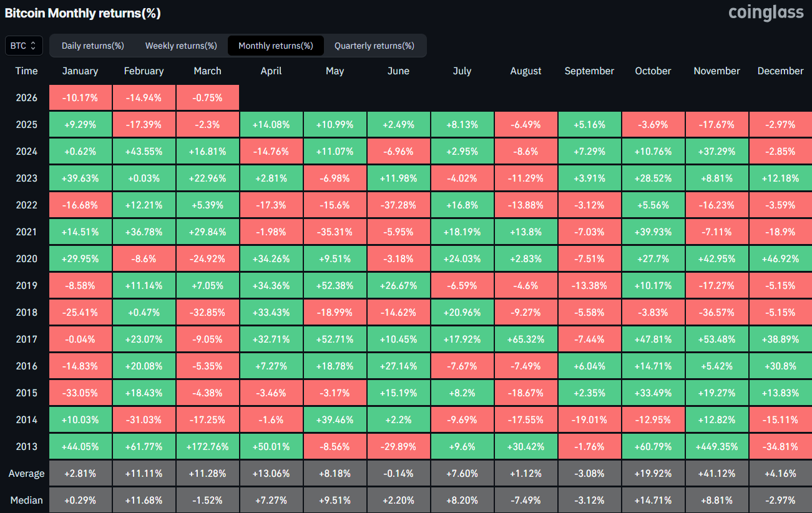Screen dimensions: 812x513
Task: Click the Time column header
Action: [26, 71]
